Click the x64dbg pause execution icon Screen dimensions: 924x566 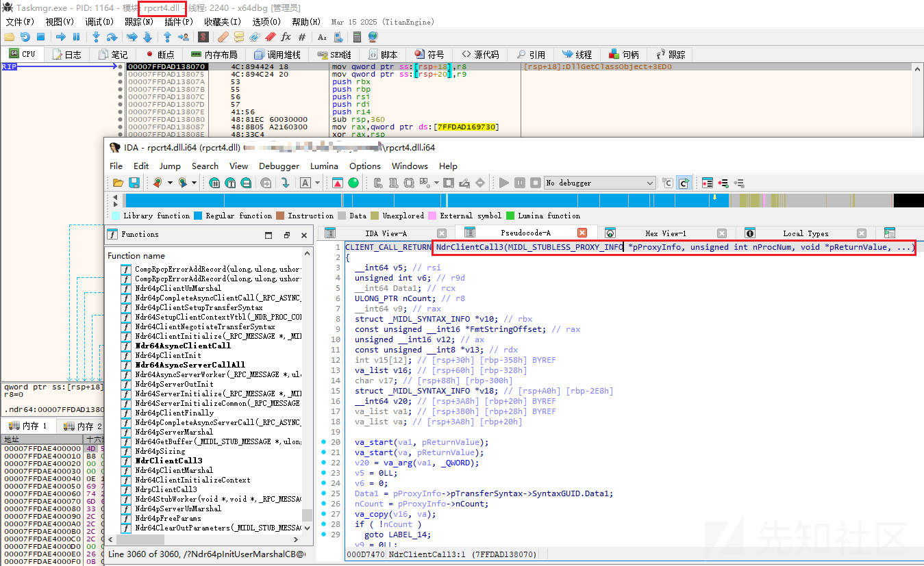tap(76, 37)
